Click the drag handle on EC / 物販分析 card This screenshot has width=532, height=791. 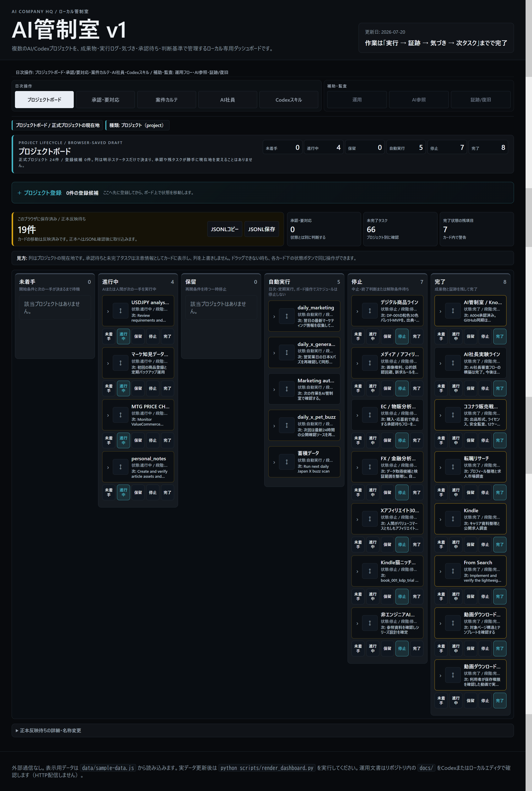[x=370, y=415]
